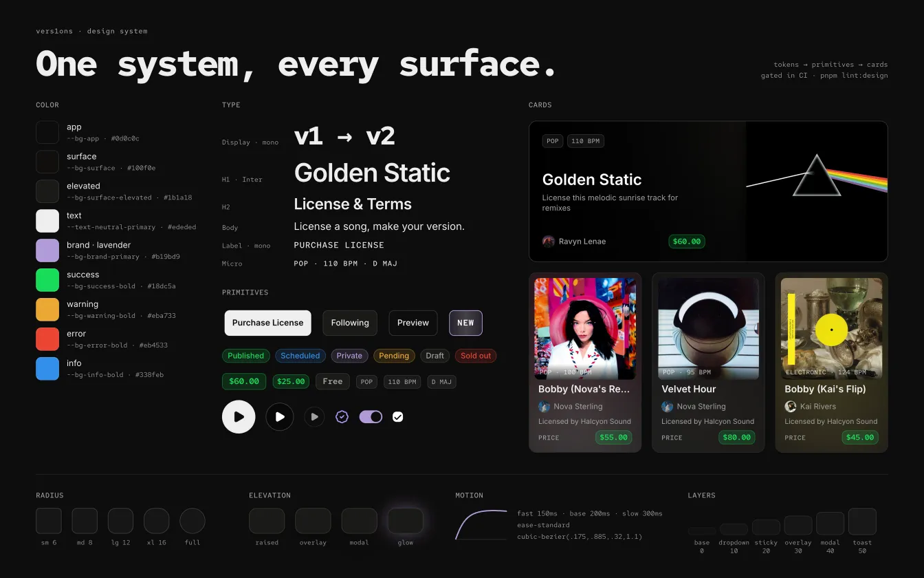
Task: Open Bobby (Nova's Re... cover thumbnail
Action: click(x=585, y=329)
